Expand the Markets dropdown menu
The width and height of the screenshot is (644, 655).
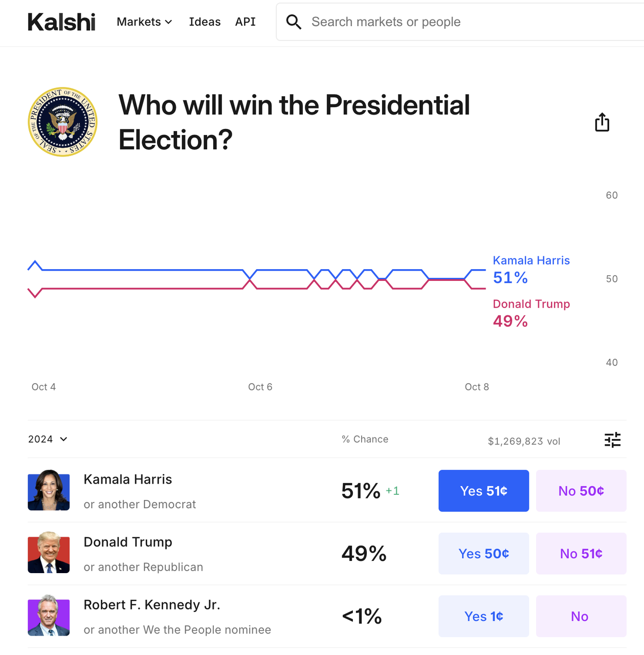(144, 22)
